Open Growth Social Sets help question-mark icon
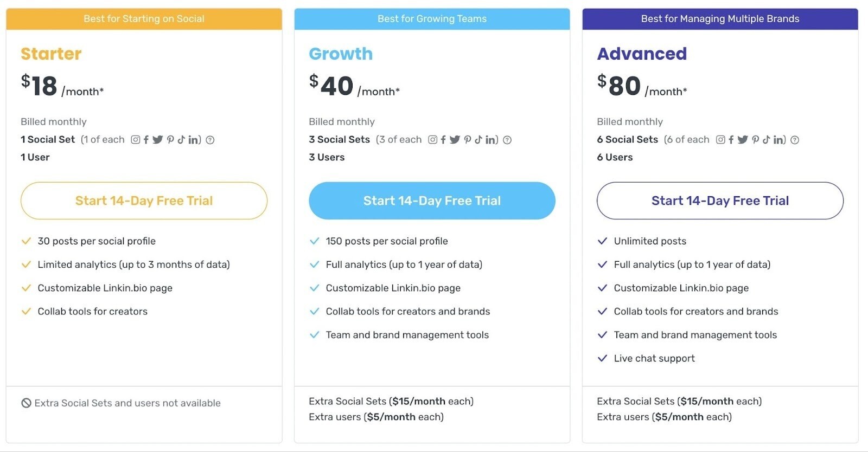Viewport: 868px width, 452px height. point(507,140)
